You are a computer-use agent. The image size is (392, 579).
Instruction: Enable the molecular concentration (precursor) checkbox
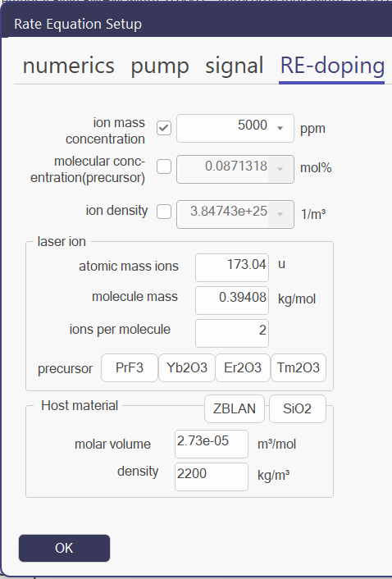point(164,166)
